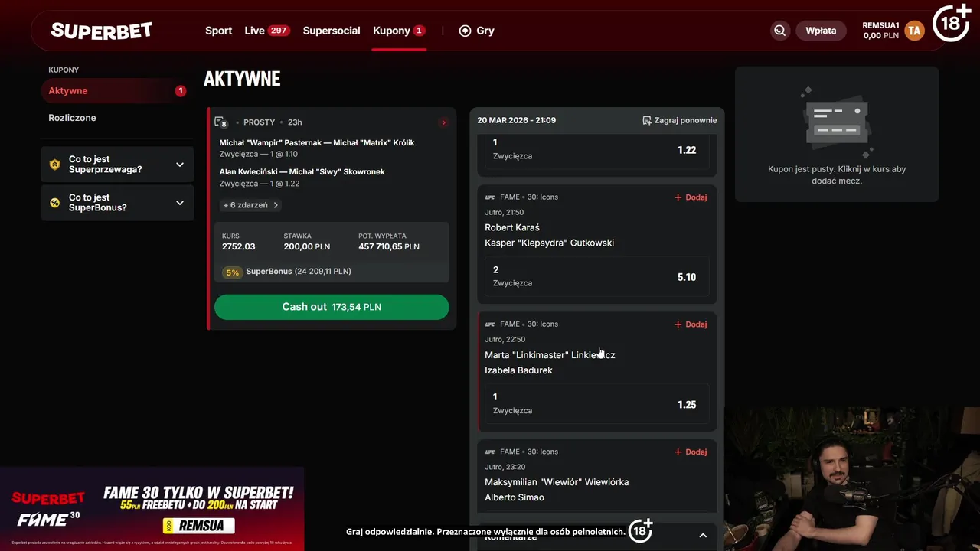Click the search magnifier icon

click(x=779, y=31)
